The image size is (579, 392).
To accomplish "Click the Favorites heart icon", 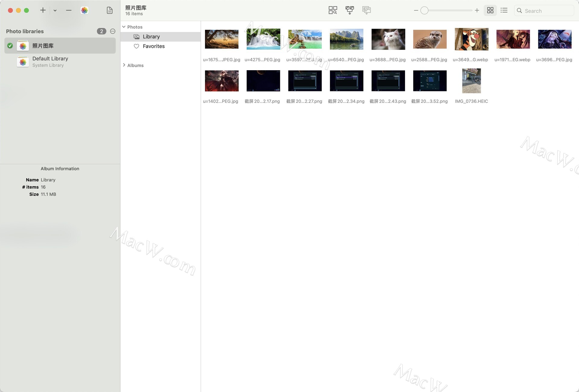I will (x=136, y=46).
